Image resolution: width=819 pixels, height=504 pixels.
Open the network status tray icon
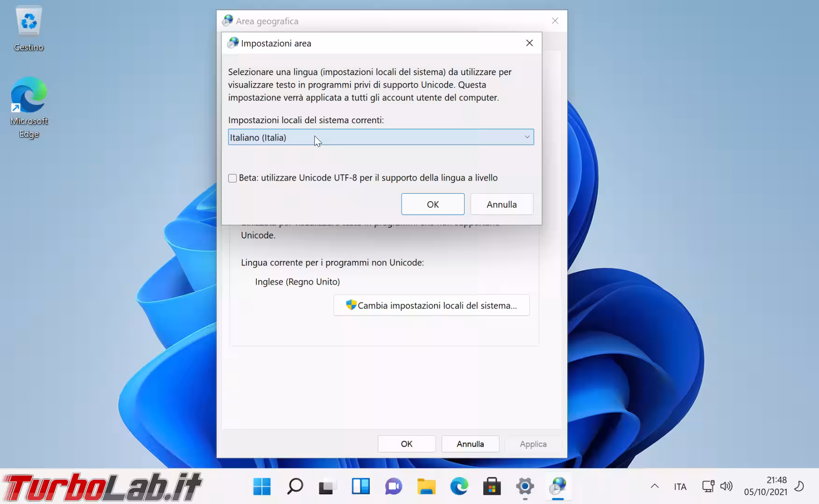(x=708, y=486)
